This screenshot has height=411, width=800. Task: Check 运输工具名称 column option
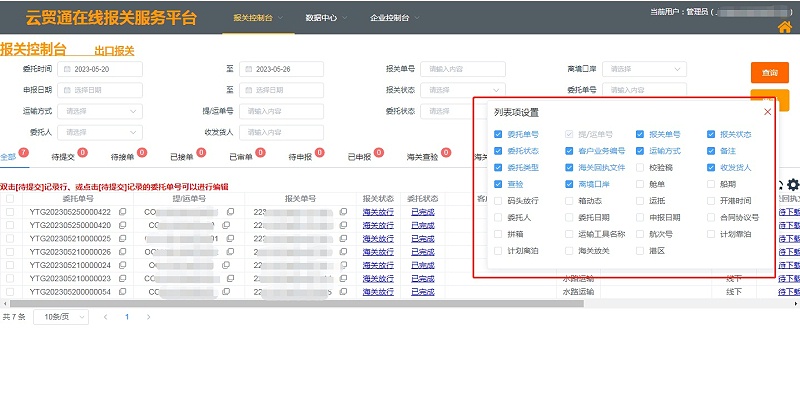coord(569,234)
